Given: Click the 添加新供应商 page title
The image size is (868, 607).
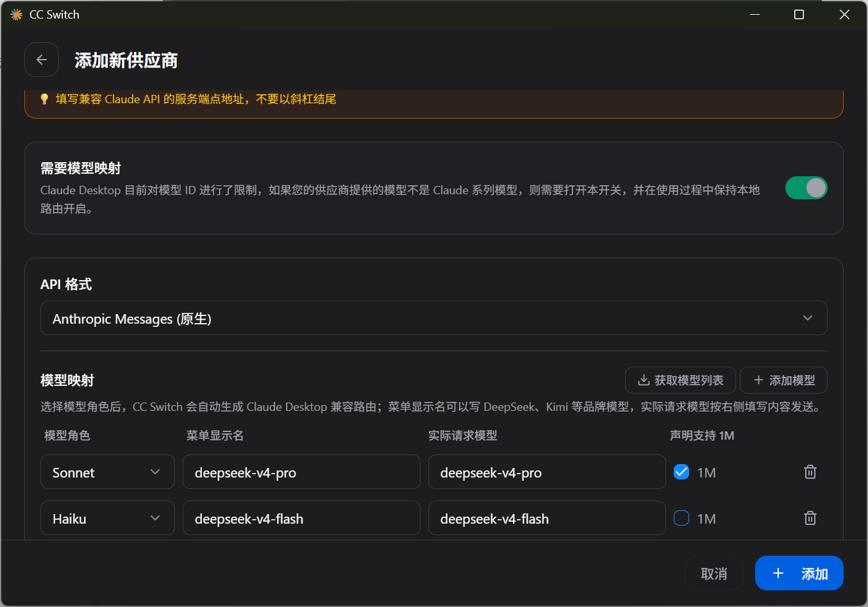Looking at the screenshot, I should pyautogui.click(x=126, y=60).
